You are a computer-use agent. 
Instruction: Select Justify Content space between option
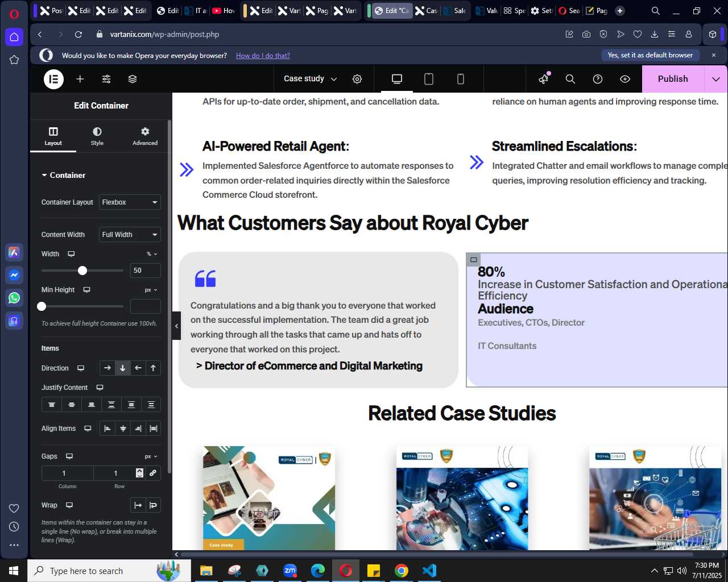111,405
